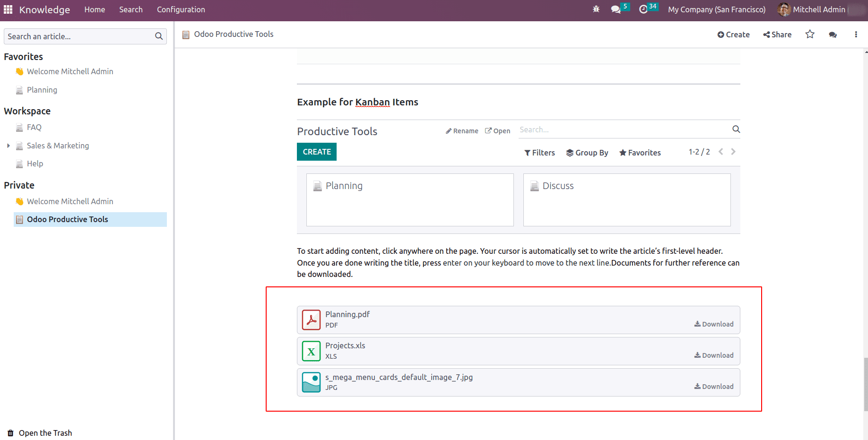
Task: Open the vertical three-dot more options menu
Action: (x=856, y=35)
